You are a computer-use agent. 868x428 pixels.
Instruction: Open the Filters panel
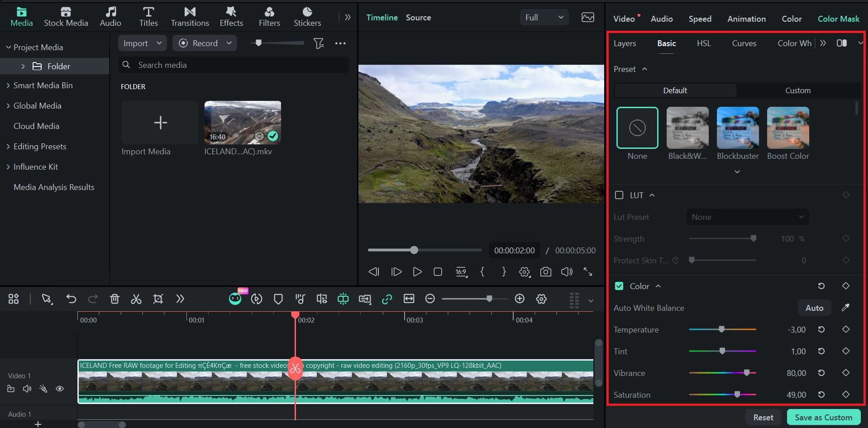click(269, 17)
